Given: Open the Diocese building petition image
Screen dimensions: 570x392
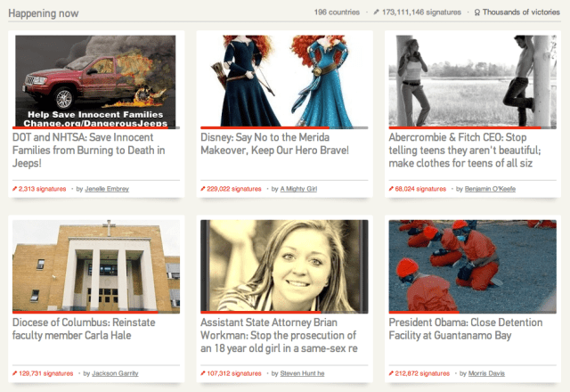Looking at the screenshot, I should point(96,265).
